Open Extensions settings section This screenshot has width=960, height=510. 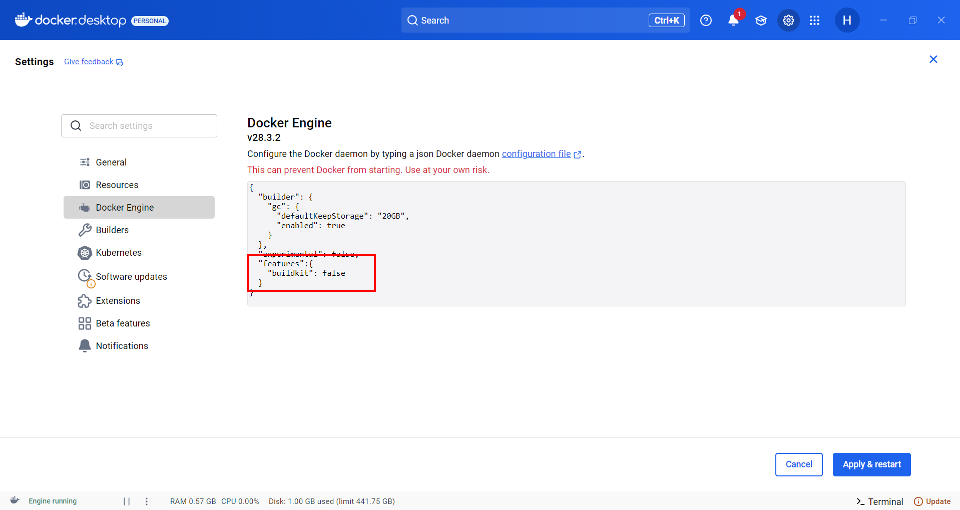coord(118,301)
